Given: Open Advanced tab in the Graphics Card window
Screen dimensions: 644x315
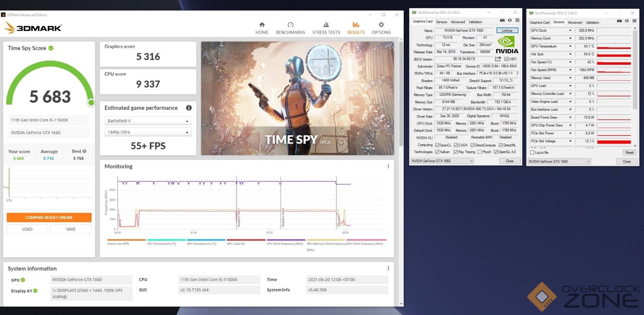Looking at the screenshot, I should [457, 22].
